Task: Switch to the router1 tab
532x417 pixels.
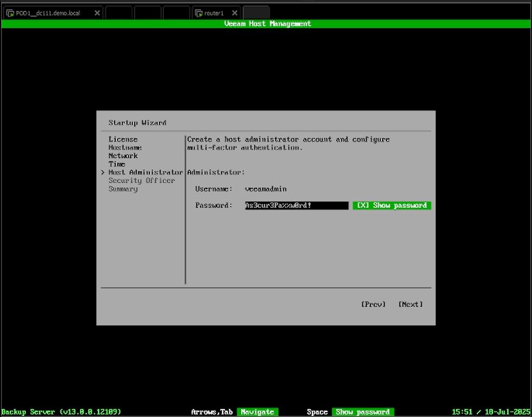Action: coord(214,13)
